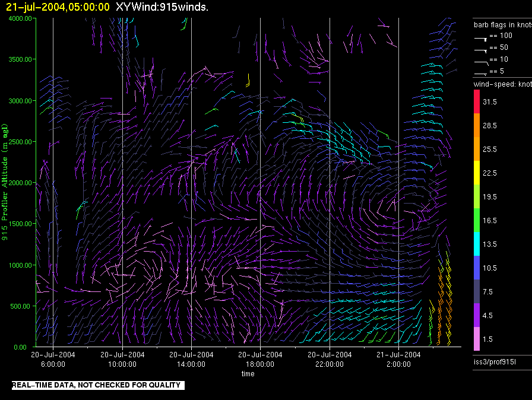The height and width of the screenshot is (400, 532).
Task: Click the 100 knot barb flag symbol
Action: point(480,39)
